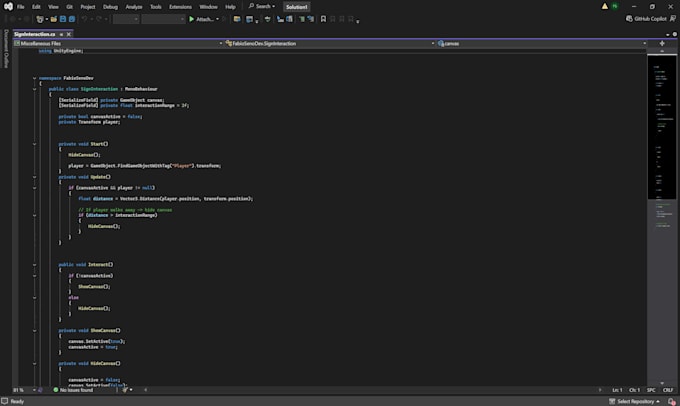Toggle bookmark on current line icon
The height and width of the screenshot is (406, 680).
(x=323, y=19)
